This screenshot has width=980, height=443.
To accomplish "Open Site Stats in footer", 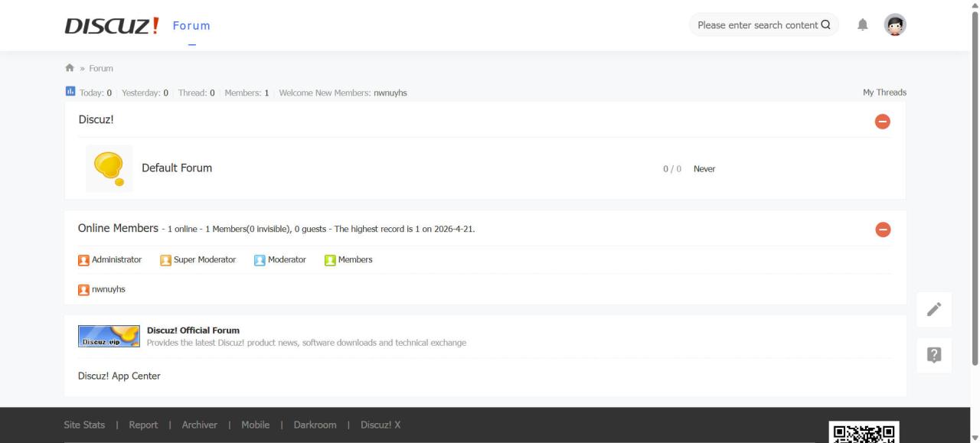I will tap(84, 425).
